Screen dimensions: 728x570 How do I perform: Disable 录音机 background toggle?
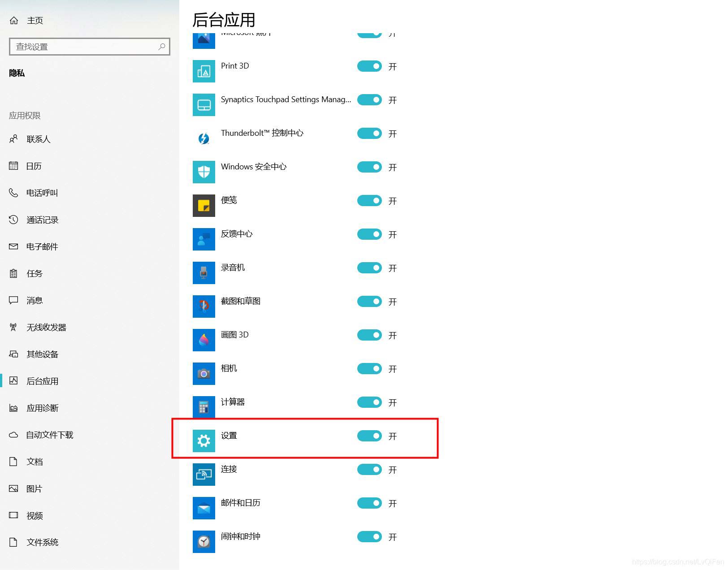point(369,268)
